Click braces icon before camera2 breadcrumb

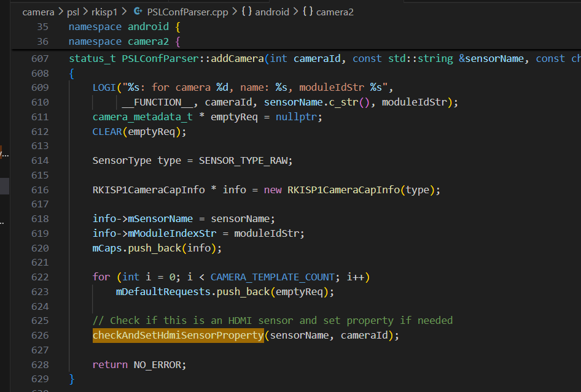[308, 12]
